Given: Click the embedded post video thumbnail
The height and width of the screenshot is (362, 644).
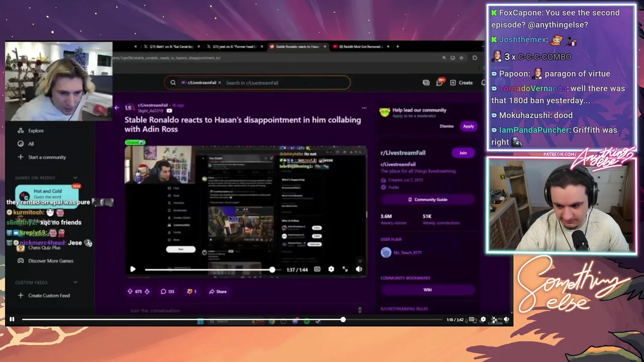Looking at the screenshot, I should pos(246,211).
